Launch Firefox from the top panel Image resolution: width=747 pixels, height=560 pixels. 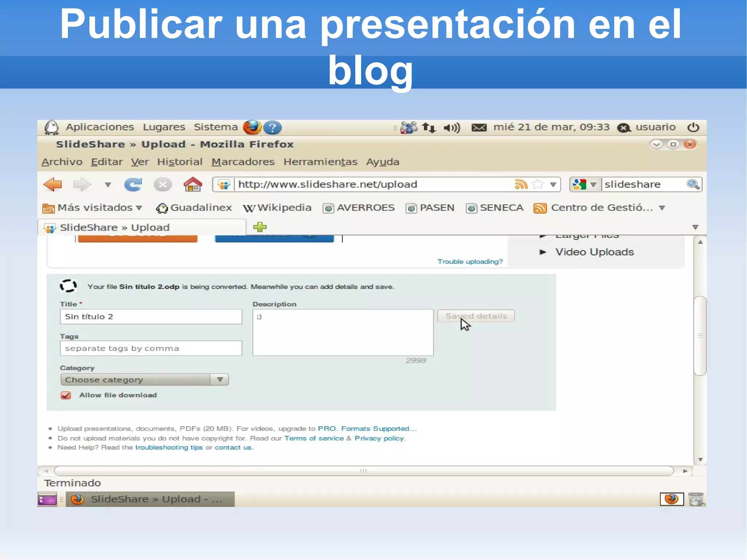252,128
